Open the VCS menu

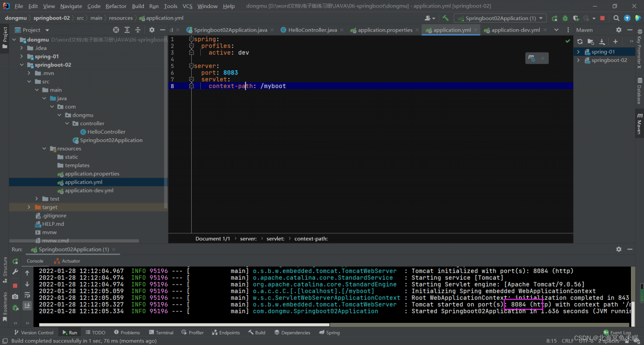click(x=187, y=6)
